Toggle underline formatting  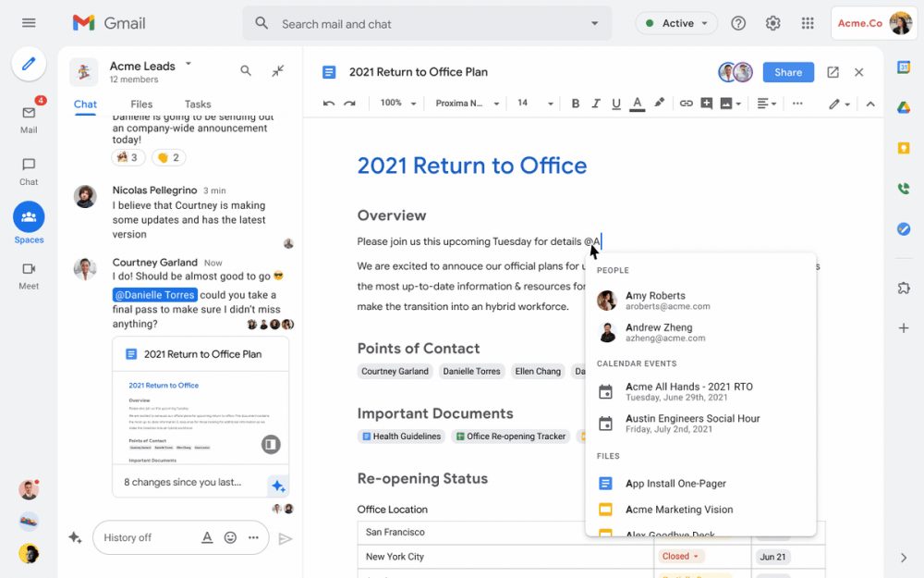click(615, 103)
